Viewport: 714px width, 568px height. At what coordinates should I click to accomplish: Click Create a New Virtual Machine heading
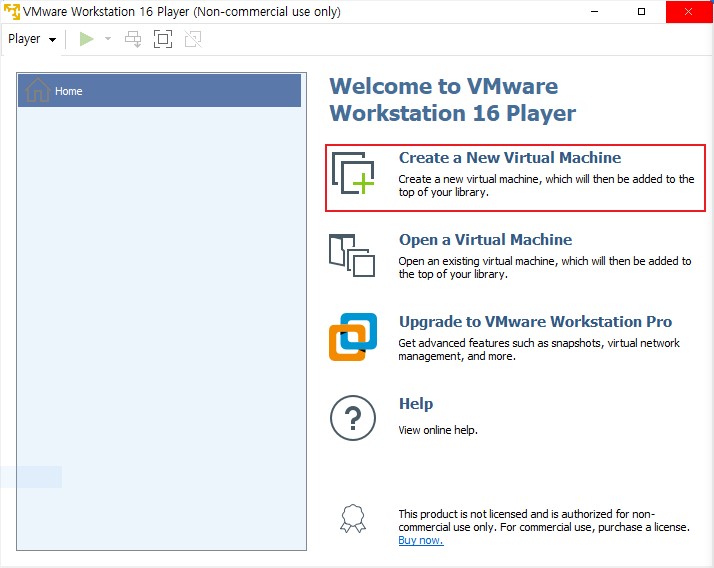point(510,158)
